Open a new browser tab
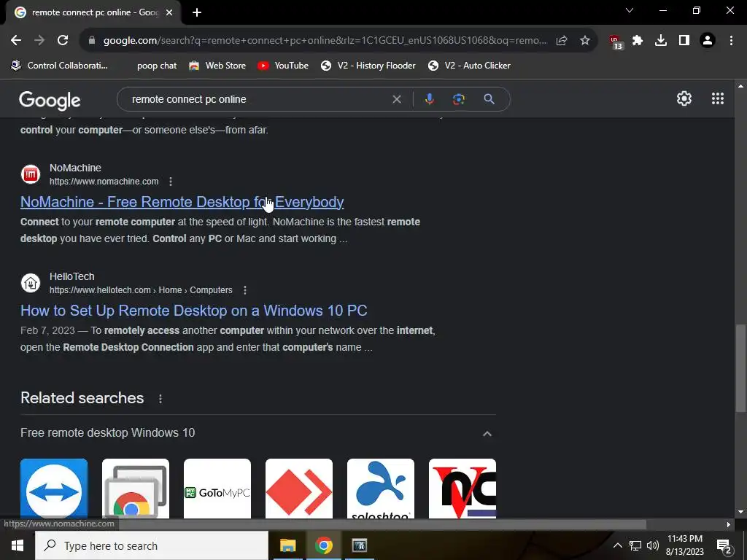This screenshot has width=747, height=560. 197,12
